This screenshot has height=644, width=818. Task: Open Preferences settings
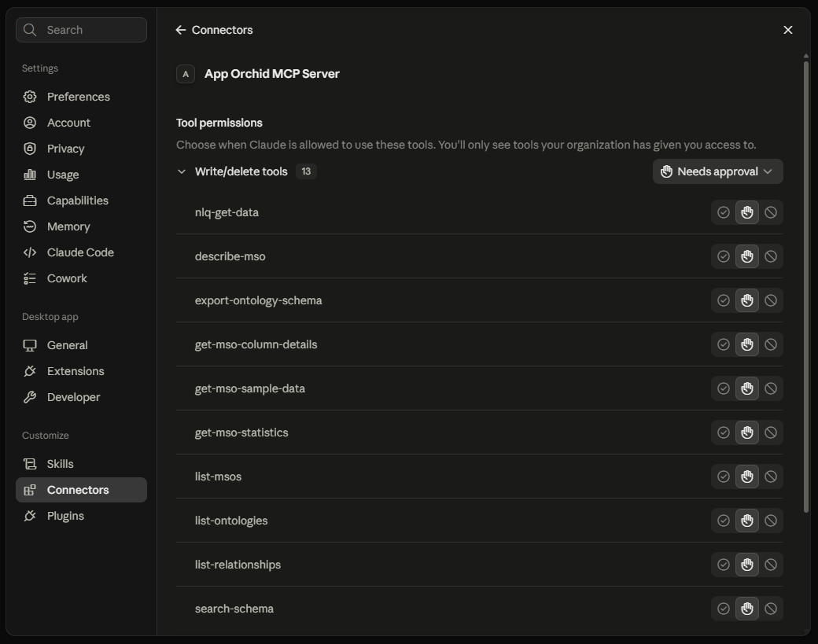pyautogui.click(x=81, y=97)
